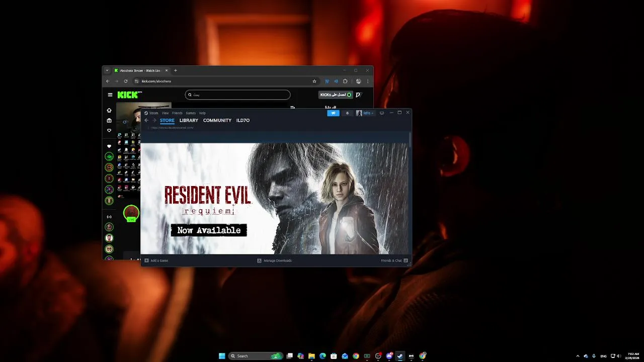Open Microsoft Edge from the taskbar
This screenshot has height=362, width=644.
(x=323, y=356)
